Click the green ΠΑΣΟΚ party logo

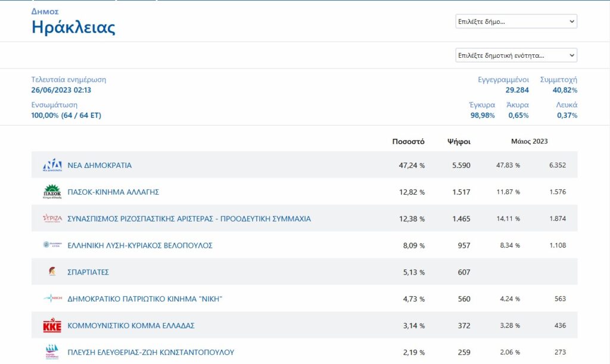tap(52, 192)
